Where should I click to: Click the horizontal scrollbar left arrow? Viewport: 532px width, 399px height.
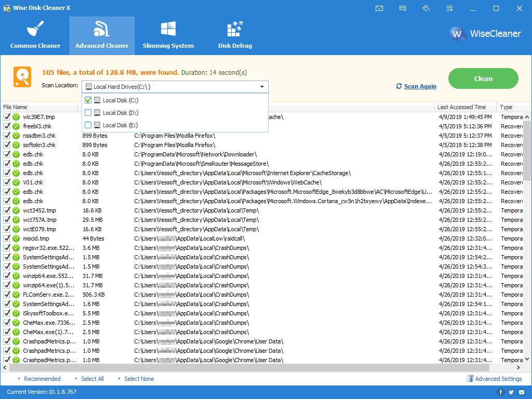point(5,367)
